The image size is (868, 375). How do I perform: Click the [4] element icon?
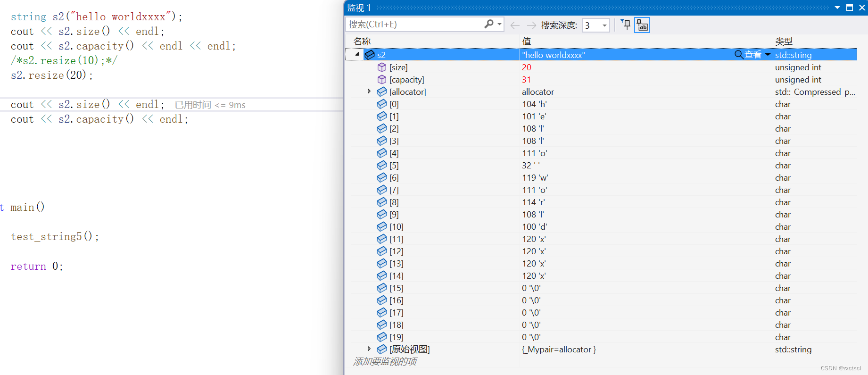click(382, 153)
